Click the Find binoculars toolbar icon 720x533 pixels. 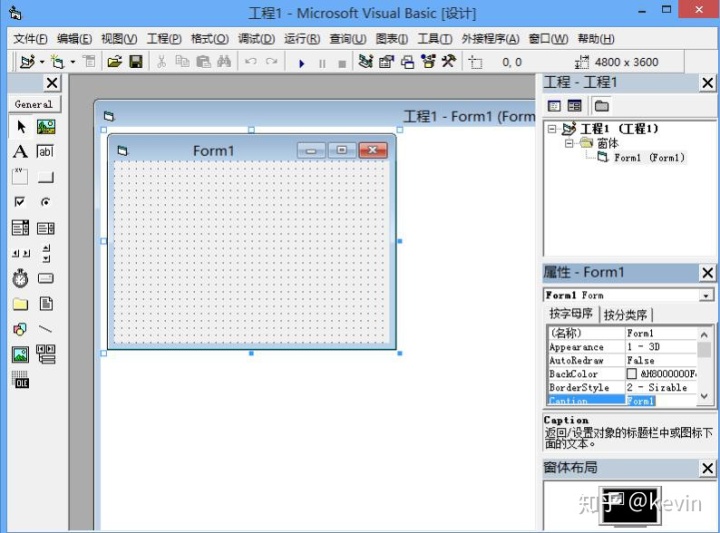pos(224,62)
